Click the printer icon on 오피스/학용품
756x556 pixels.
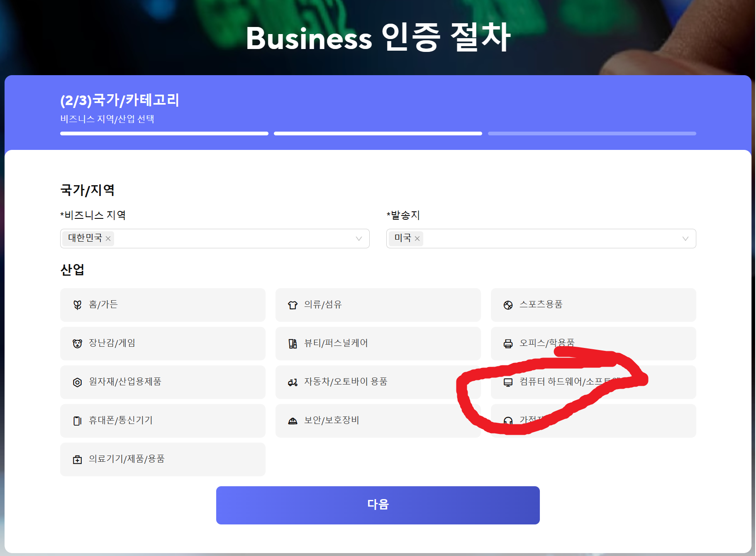pos(508,343)
